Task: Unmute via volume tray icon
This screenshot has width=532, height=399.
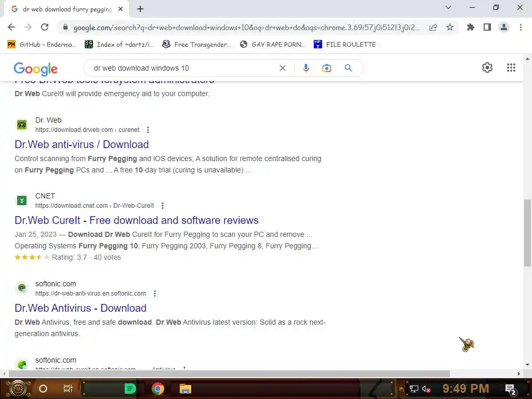Action: tap(426, 389)
